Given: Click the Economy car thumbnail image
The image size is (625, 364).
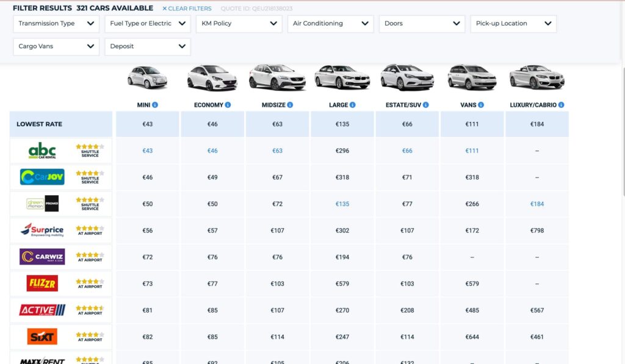Looking at the screenshot, I should click(x=212, y=78).
